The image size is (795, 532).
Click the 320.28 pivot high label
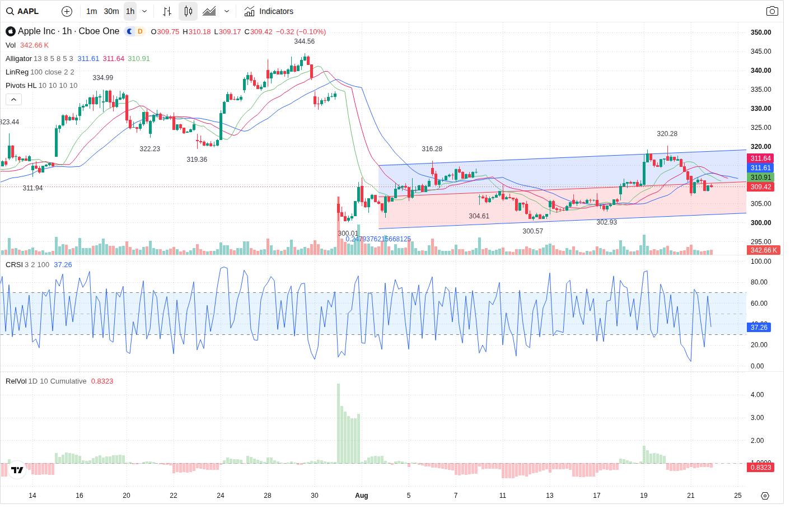[x=667, y=134]
